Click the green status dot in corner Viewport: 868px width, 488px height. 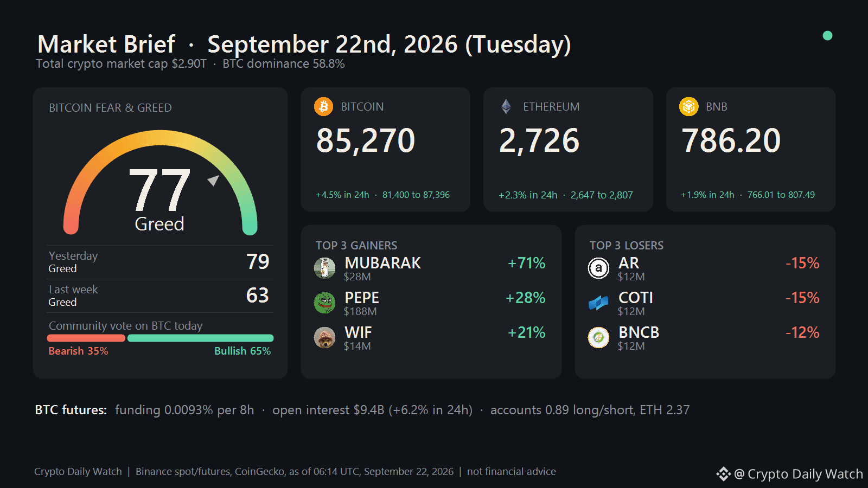(x=827, y=36)
